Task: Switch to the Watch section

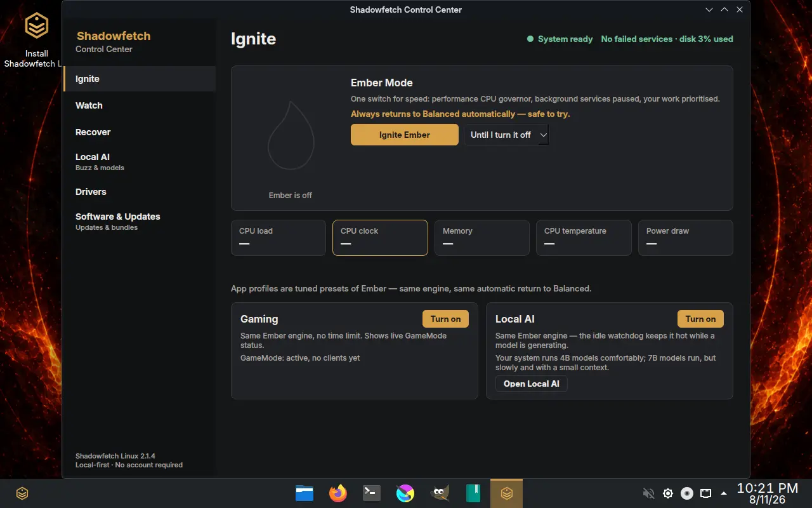Action: [140, 105]
